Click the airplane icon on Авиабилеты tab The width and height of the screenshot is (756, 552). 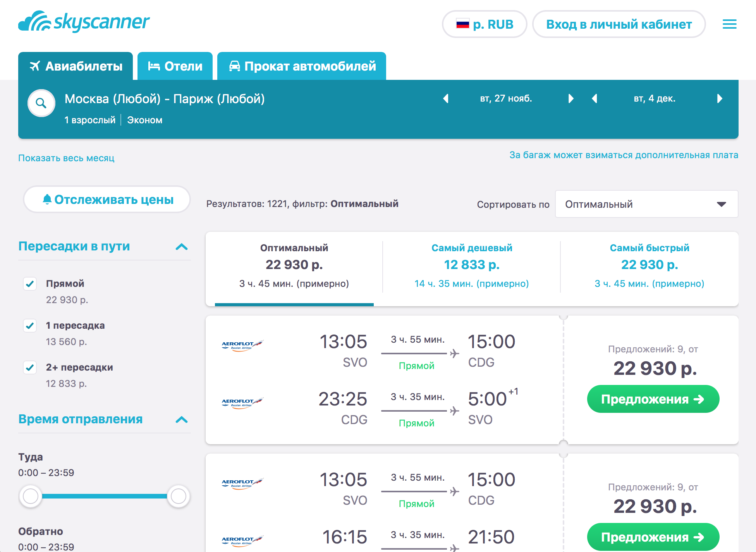point(35,66)
